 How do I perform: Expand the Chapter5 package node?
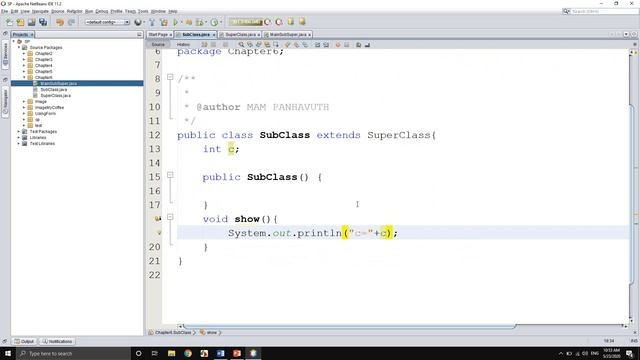coord(24,71)
